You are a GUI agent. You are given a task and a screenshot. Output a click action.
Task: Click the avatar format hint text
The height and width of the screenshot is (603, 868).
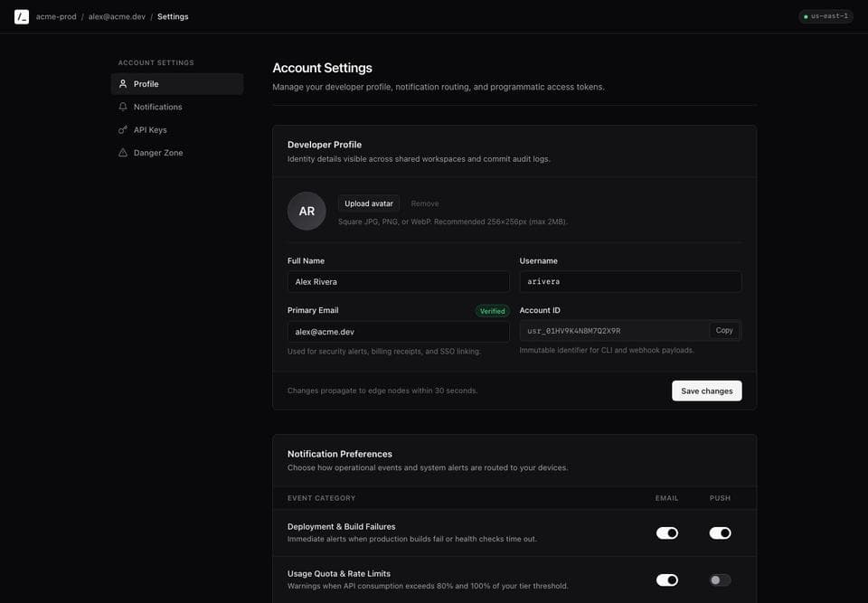pyautogui.click(x=452, y=221)
